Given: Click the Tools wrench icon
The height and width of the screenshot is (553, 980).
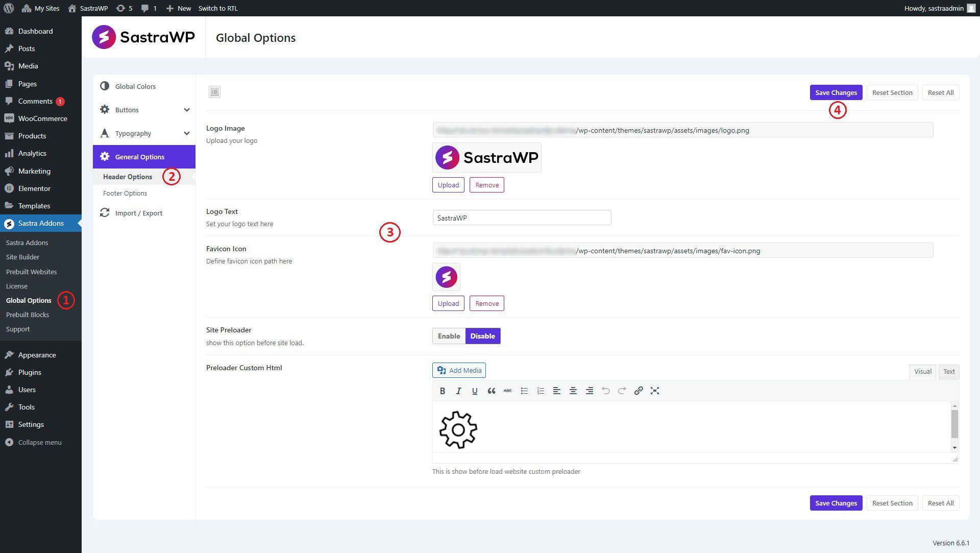Looking at the screenshot, I should pos(9,407).
